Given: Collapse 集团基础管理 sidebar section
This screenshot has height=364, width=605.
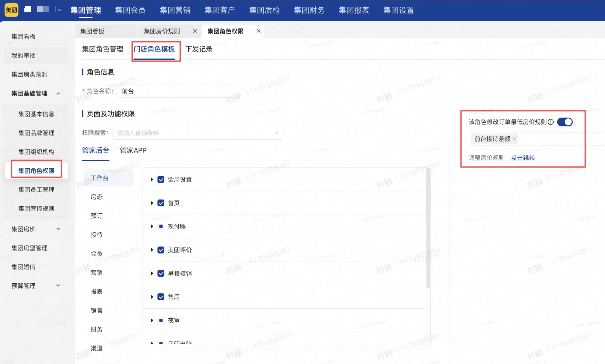Looking at the screenshot, I should (58, 93).
